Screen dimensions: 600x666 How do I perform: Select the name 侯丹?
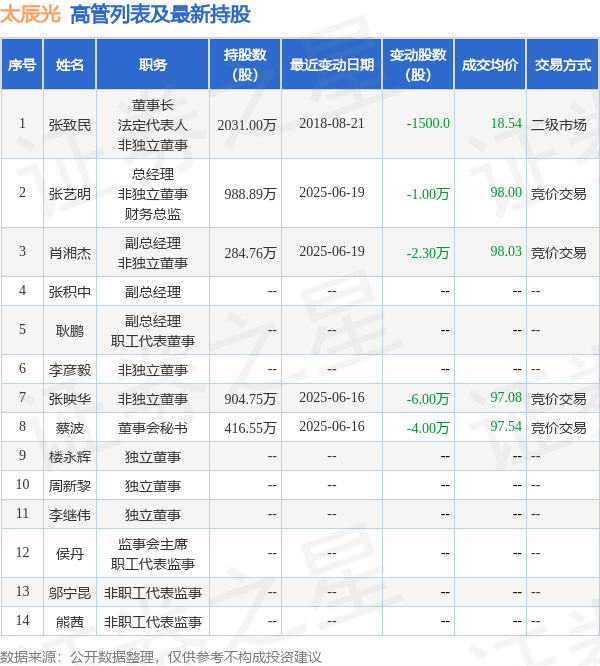(x=70, y=553)
